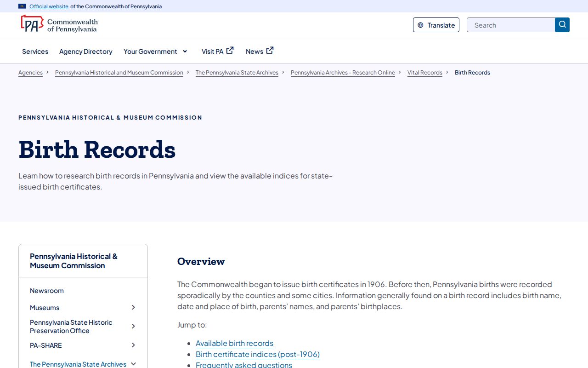The height and width of the screenshot is (368, 588).
Task: Open the Vital Records breadcrumb link
Action: pos(425,73)
